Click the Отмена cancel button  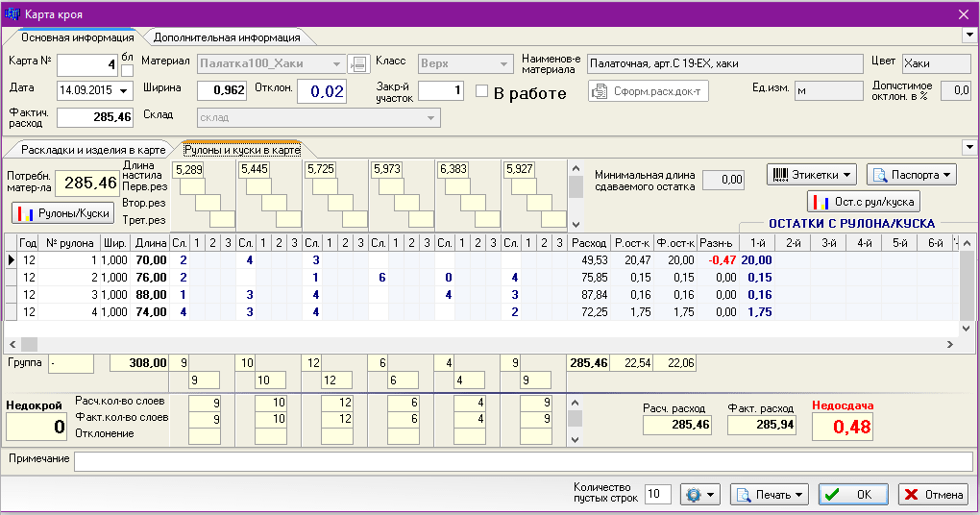(933, 495)
